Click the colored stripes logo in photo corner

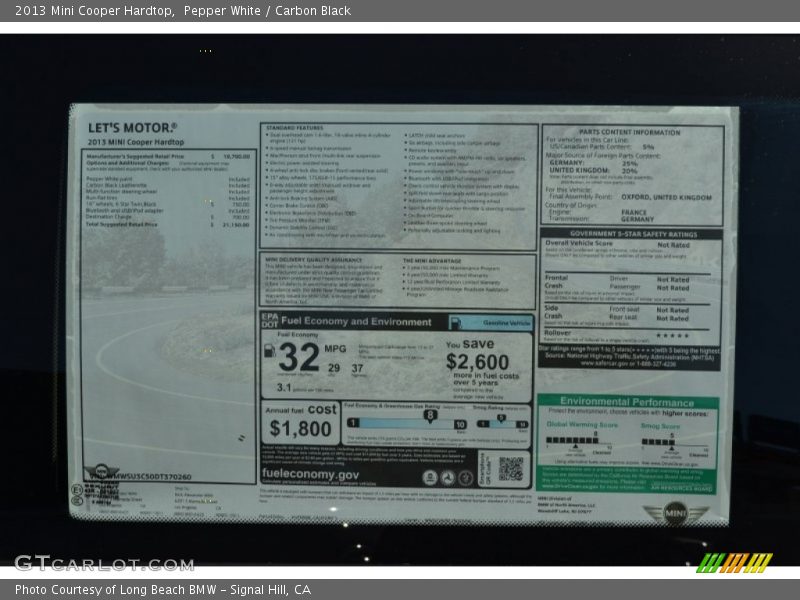pyautogui.click(x=734, y=563)
